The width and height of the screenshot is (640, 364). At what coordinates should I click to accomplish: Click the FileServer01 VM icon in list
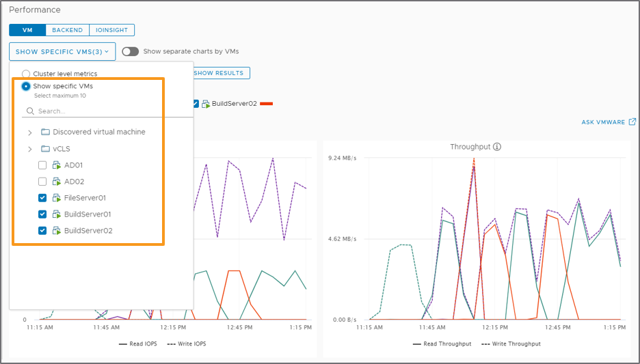[57, 198]
